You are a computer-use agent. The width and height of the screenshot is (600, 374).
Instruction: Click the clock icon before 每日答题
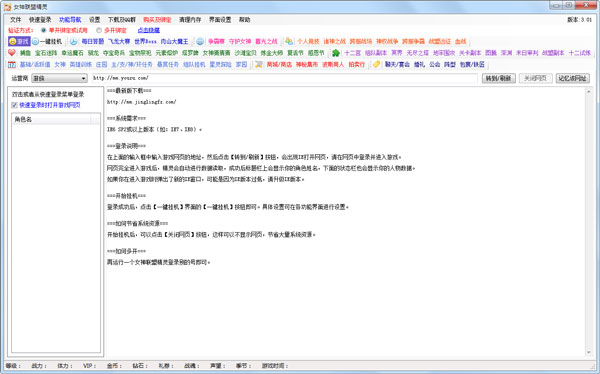[73, 41]
